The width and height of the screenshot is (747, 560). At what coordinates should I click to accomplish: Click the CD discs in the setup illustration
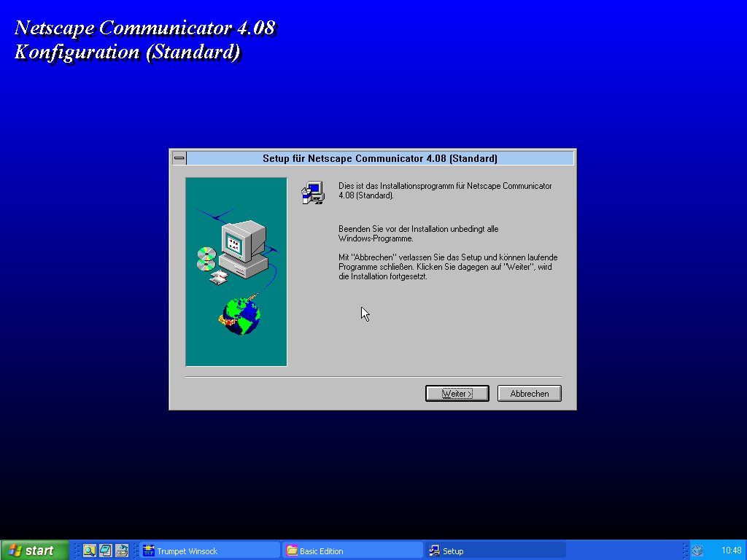tap(206, 258)
